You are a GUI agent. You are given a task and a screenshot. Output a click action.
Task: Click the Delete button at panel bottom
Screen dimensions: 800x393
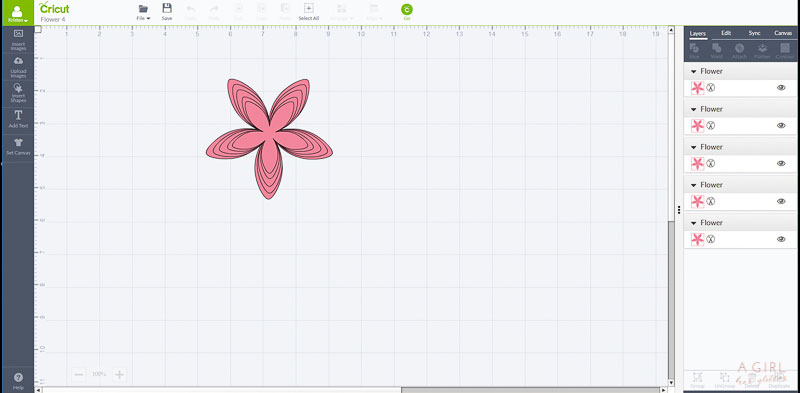752,380
